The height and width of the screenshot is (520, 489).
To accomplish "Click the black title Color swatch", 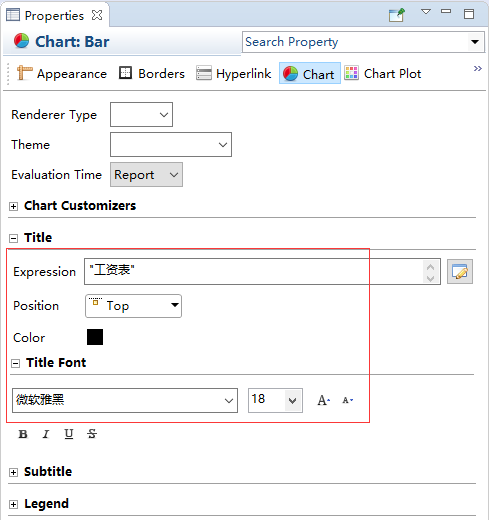I will (95, 337).
